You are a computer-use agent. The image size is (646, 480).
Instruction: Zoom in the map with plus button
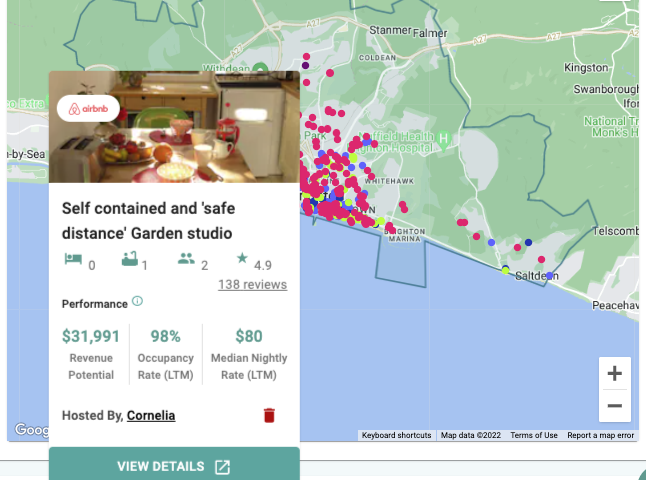point(614,373)
